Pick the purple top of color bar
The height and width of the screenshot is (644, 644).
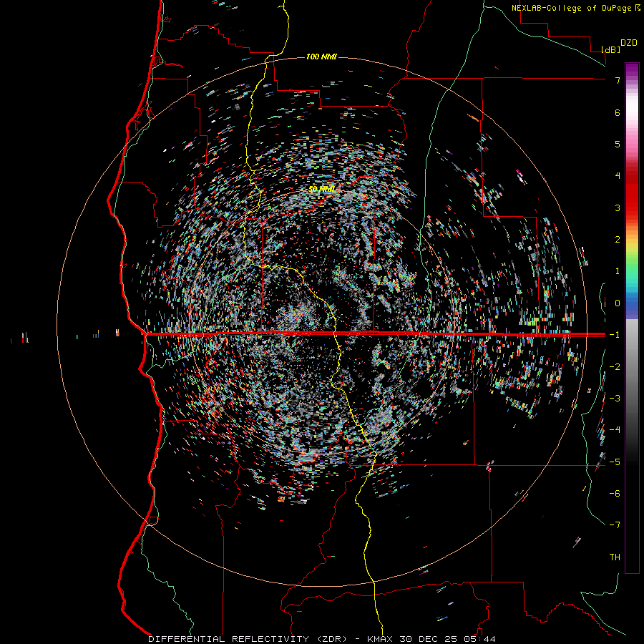[x=632, y=70]
